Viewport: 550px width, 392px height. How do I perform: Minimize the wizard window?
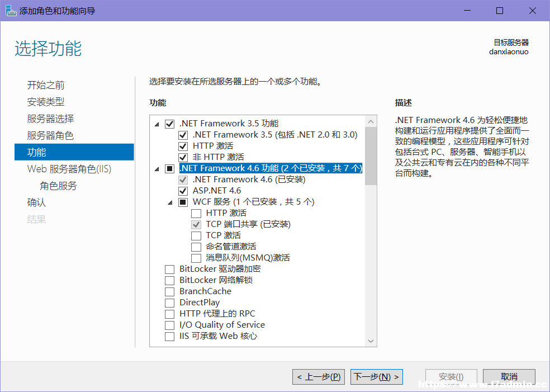467,11
